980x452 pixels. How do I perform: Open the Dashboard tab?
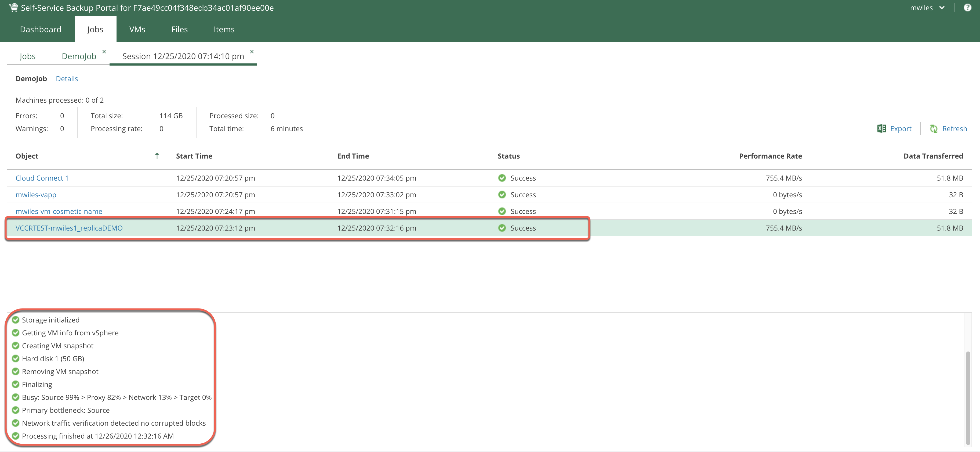point(40,29)
